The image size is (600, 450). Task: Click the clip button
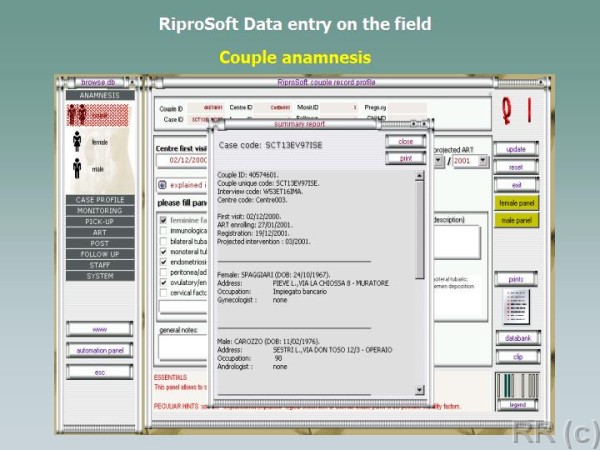(518, 357)
